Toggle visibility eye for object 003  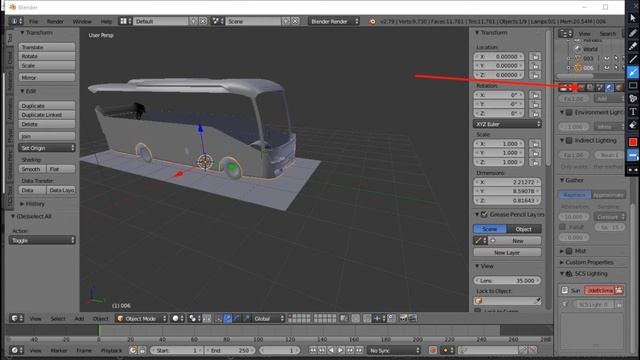click(607, 59)
